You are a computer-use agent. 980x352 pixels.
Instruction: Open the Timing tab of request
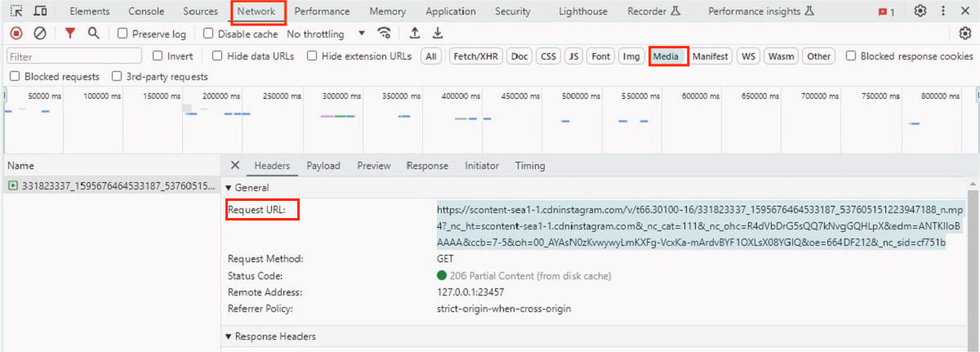tap(530, 166)
